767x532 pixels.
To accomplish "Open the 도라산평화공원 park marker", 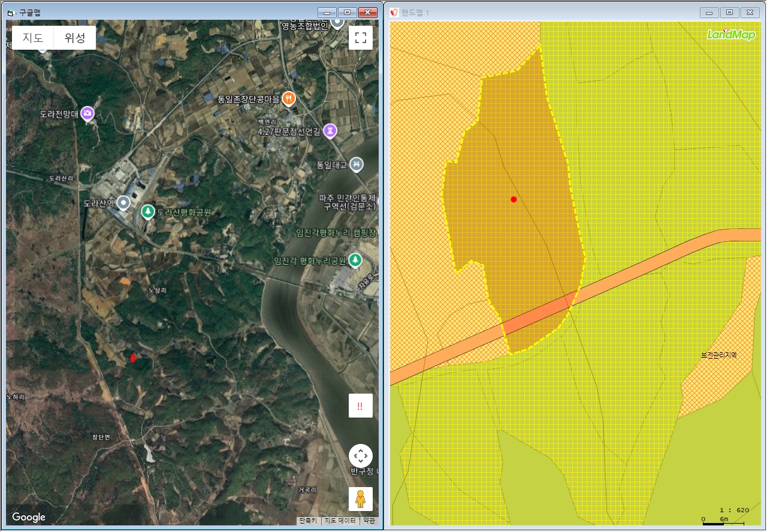I will tap(147, 211).
